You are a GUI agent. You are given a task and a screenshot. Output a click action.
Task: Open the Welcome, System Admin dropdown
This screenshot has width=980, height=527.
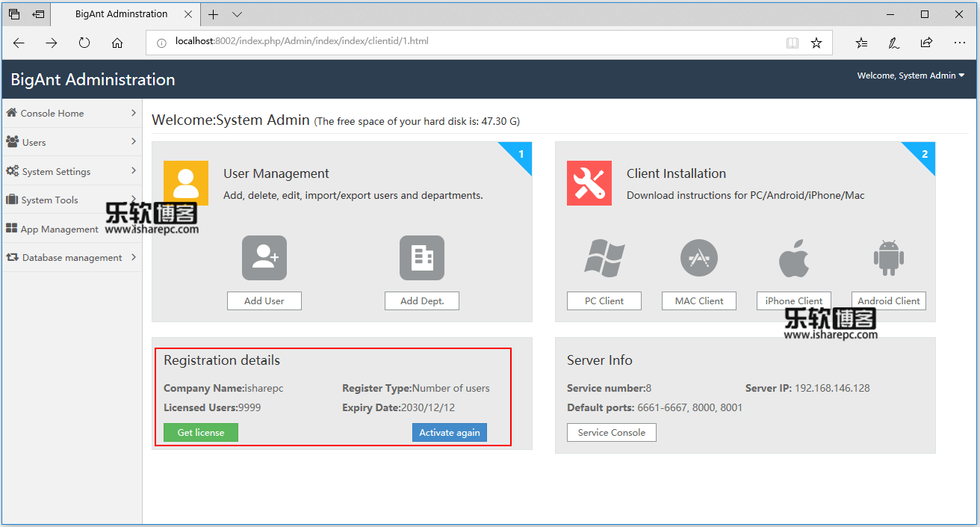(x=911, y=75)
